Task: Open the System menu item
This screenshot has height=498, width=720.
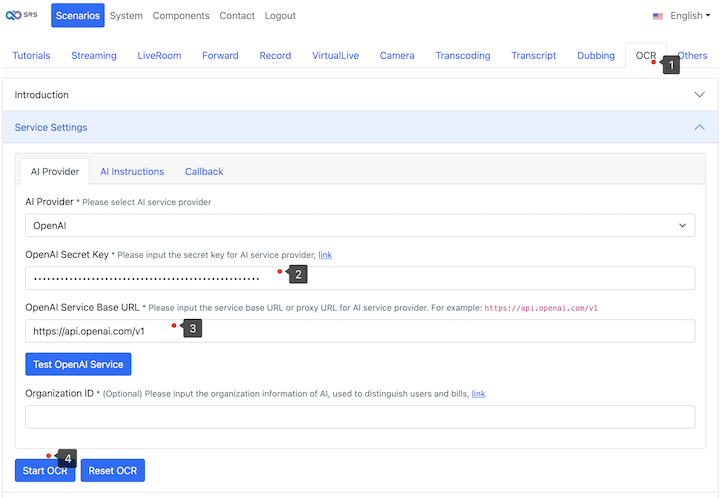Action: (x=126, y=16)
